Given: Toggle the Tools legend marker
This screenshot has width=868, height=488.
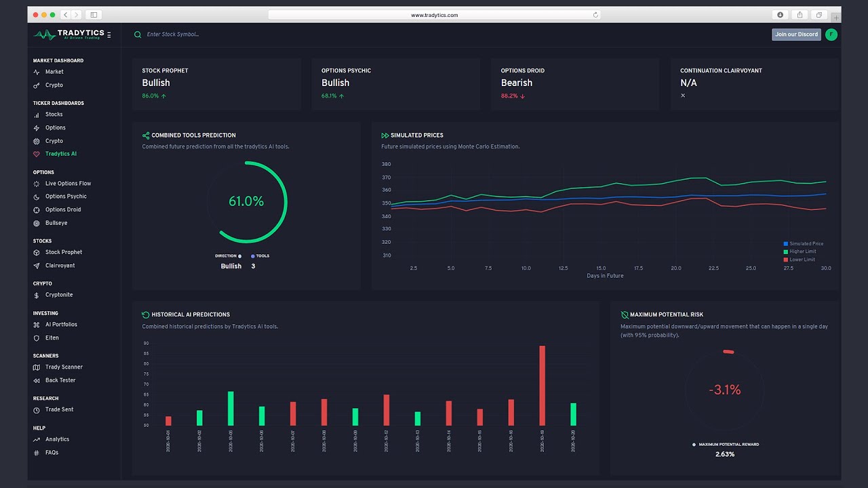Looking at the screenshot, I should (x=253, y=256).
